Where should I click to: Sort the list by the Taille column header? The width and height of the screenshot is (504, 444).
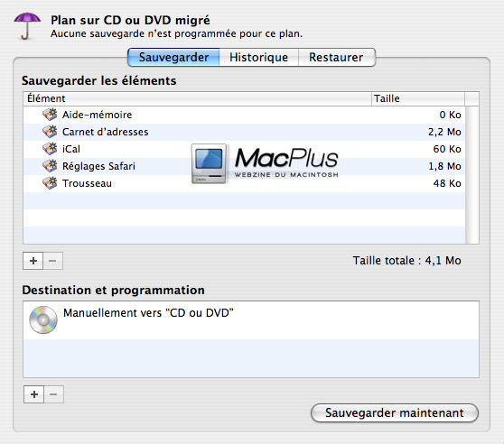(418, 98)
